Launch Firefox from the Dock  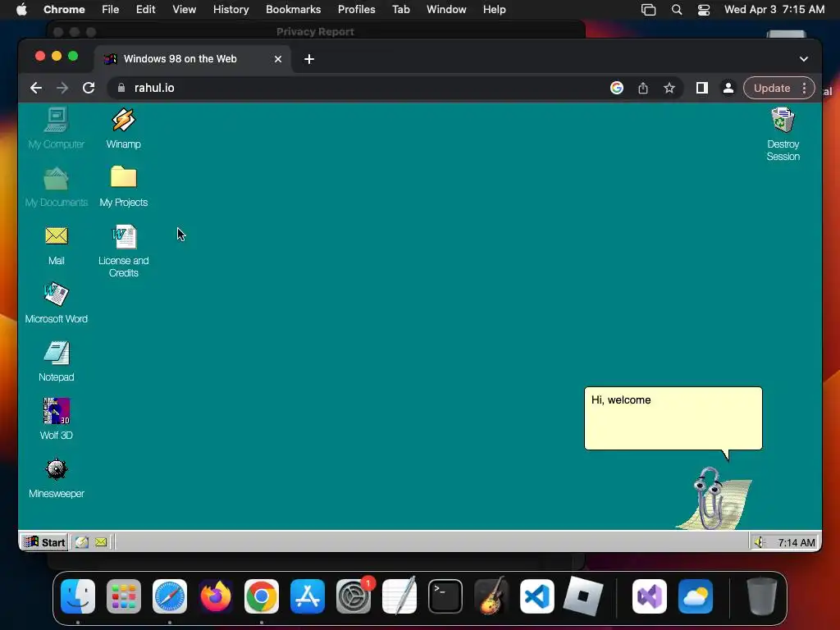pyautogui.click(x=216, y=596)
